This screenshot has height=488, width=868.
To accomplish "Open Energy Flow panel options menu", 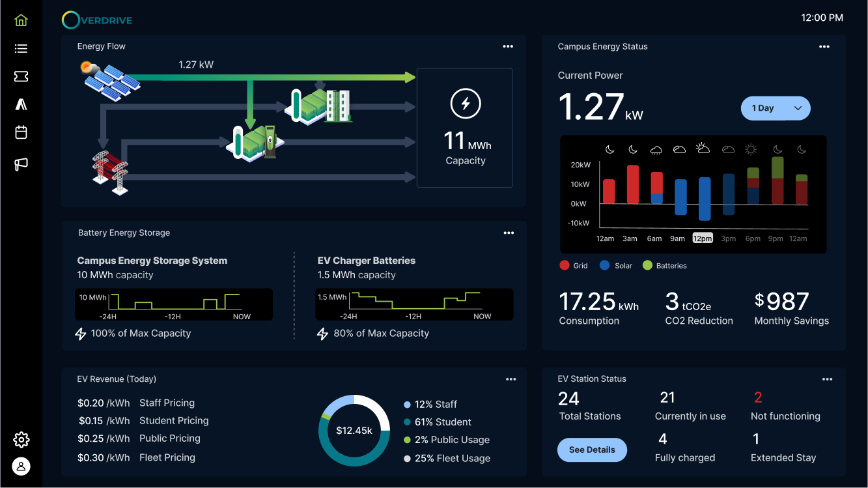I will click(x=508, y=46).
